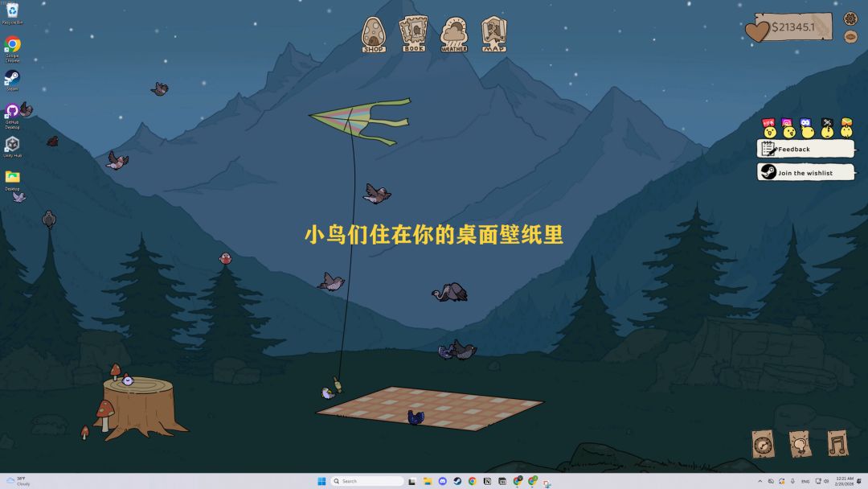Image resolution: width=868 pixels, height=489 pixels.
Task: Click the vulture flying at center
Action: 450,292
